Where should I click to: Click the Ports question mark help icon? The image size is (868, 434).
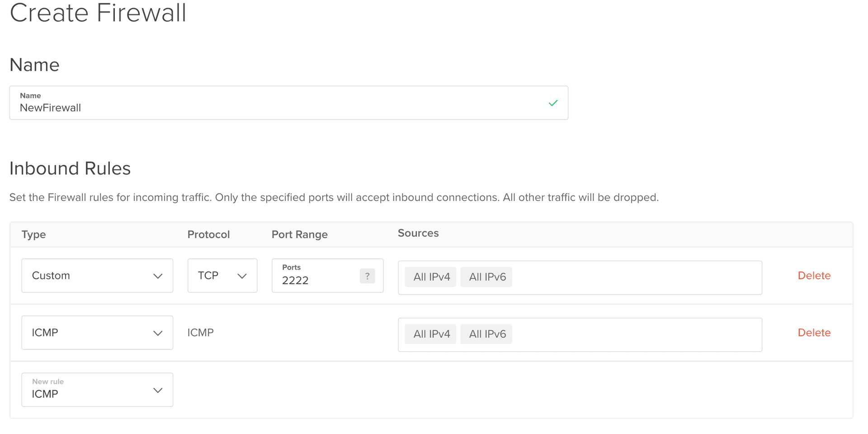(x=367, y=276)
